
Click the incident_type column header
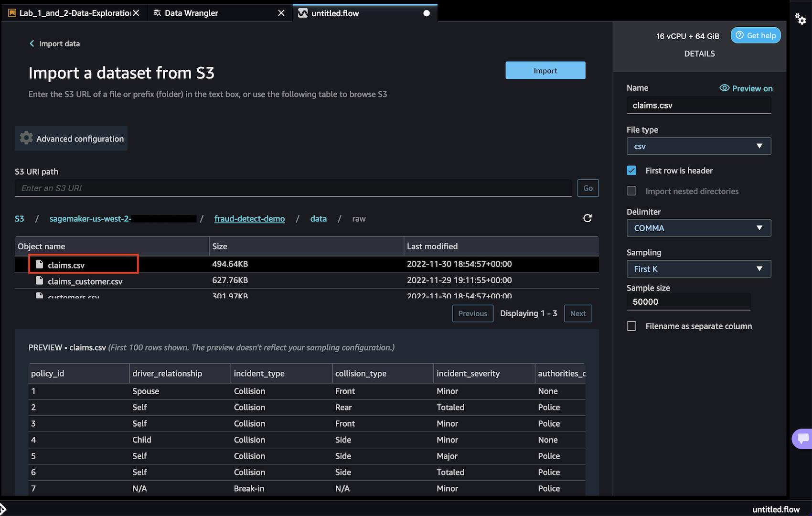(281, 373)
